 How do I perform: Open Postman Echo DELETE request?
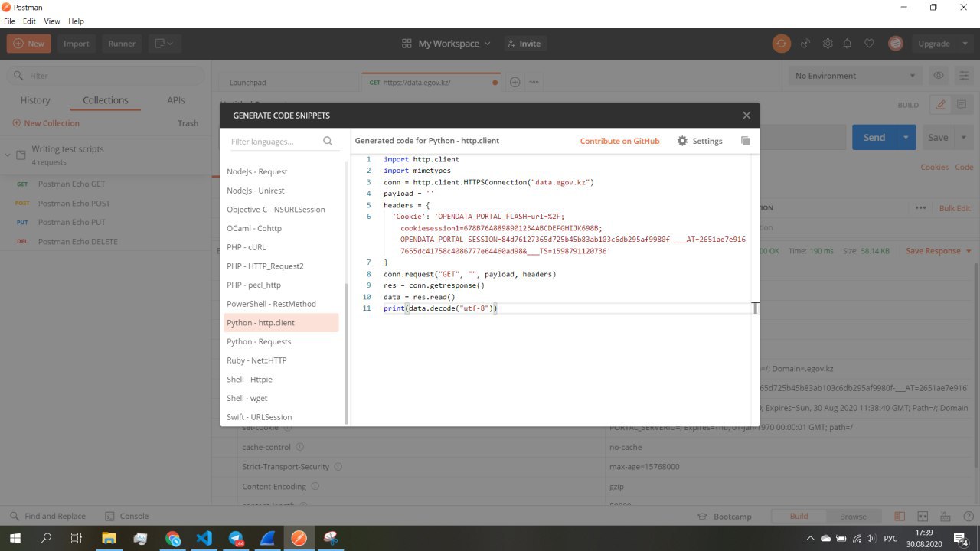(x=106, y=241)
